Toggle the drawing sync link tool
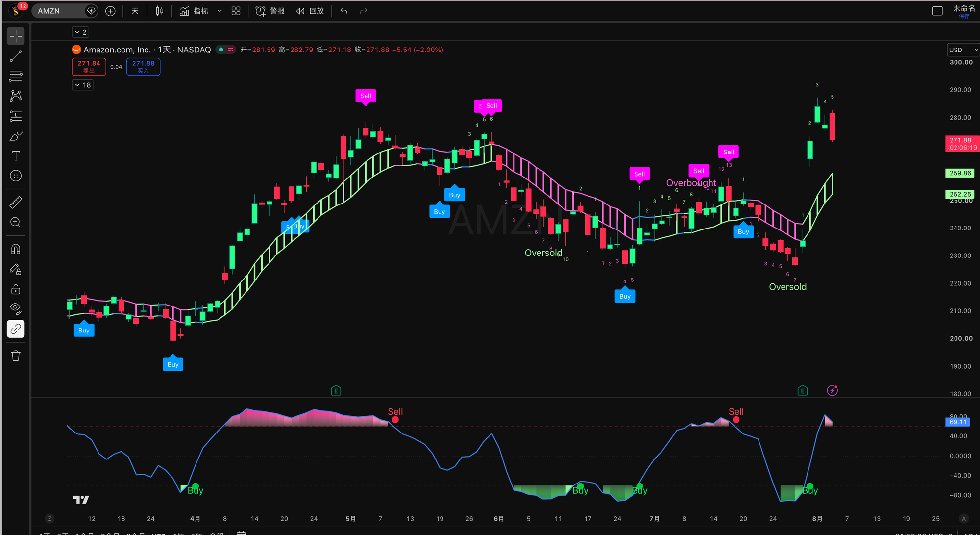 pyautogui.click(x=16, y=329)
